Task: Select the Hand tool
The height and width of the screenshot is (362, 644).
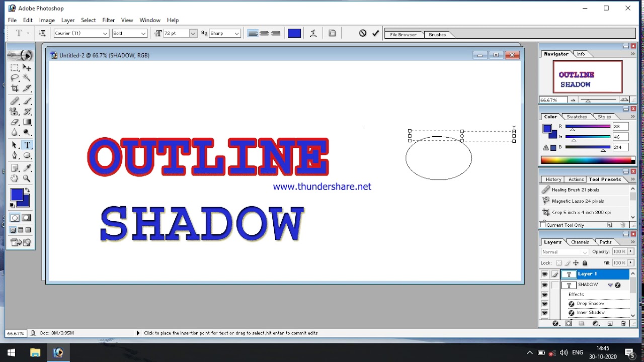Action: (x=15, y=178)
